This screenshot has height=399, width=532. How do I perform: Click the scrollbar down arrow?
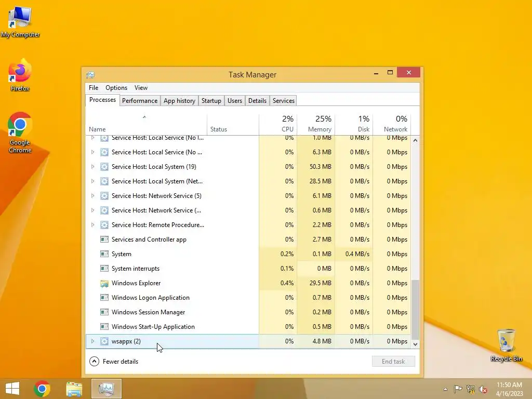(x=415, y=344)
